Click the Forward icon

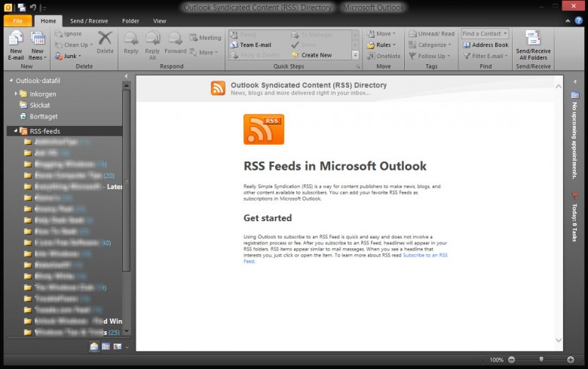coord(175,38)
